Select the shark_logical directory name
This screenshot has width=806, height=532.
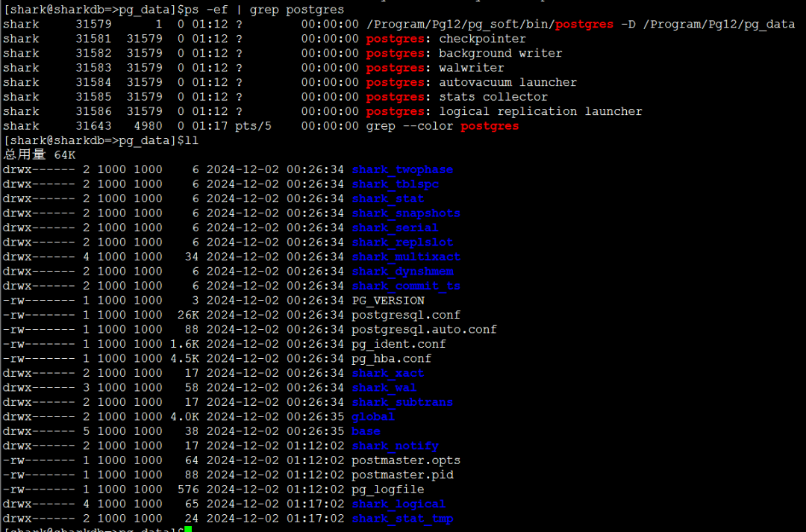point(399,504)
